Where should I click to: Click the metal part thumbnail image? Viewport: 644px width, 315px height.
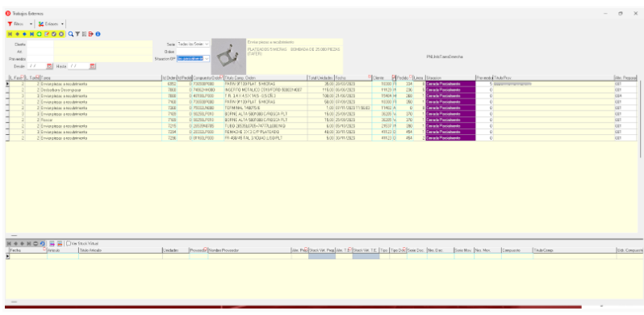point(228,57)
